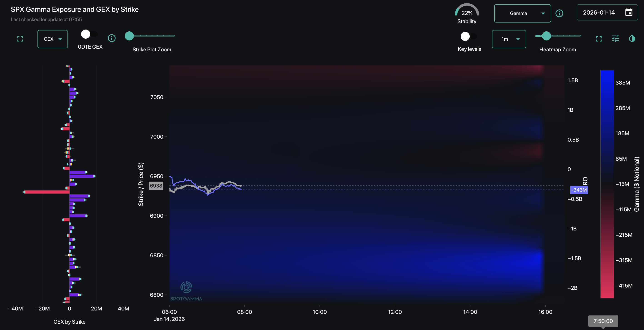
Task: Click the 22% Stability gauge
Action: [x=467, y=13]
